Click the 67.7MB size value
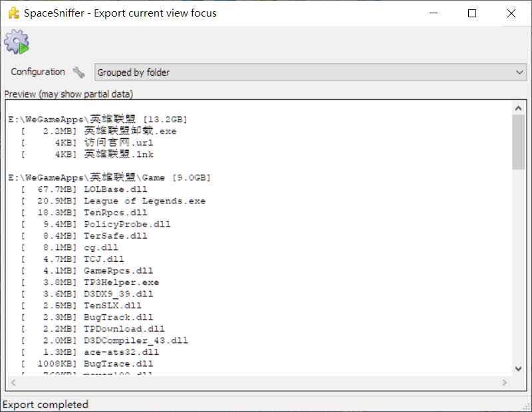This screenshot has height=412, width=532. point(57,189)
